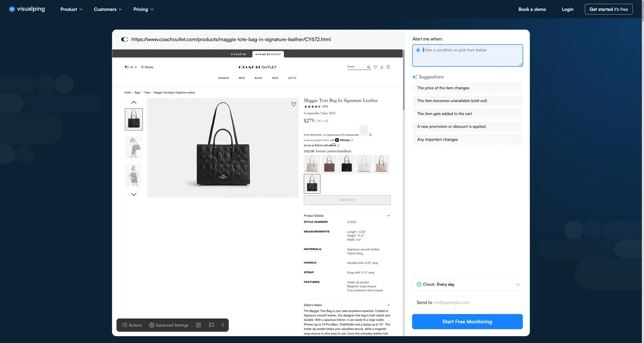The width and height of the screenshot is (644, 343).
Task: Click the Stores location link
Action: 147,67
